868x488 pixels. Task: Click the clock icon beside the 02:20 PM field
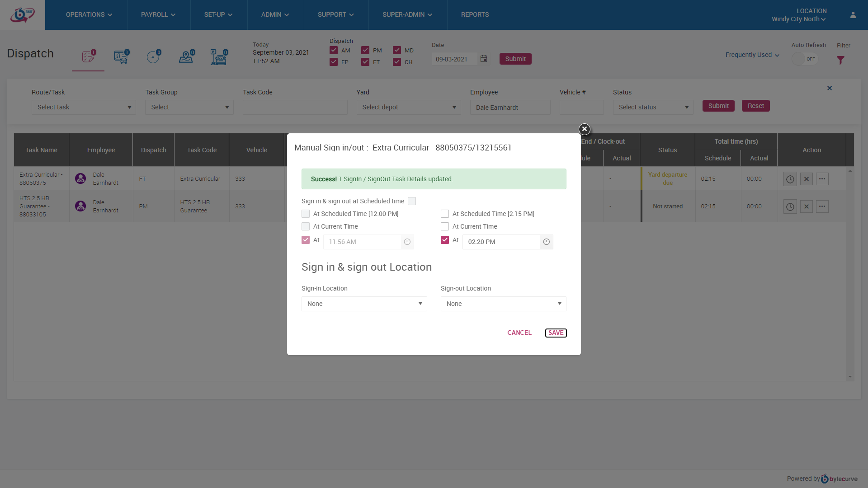point(546,242)
